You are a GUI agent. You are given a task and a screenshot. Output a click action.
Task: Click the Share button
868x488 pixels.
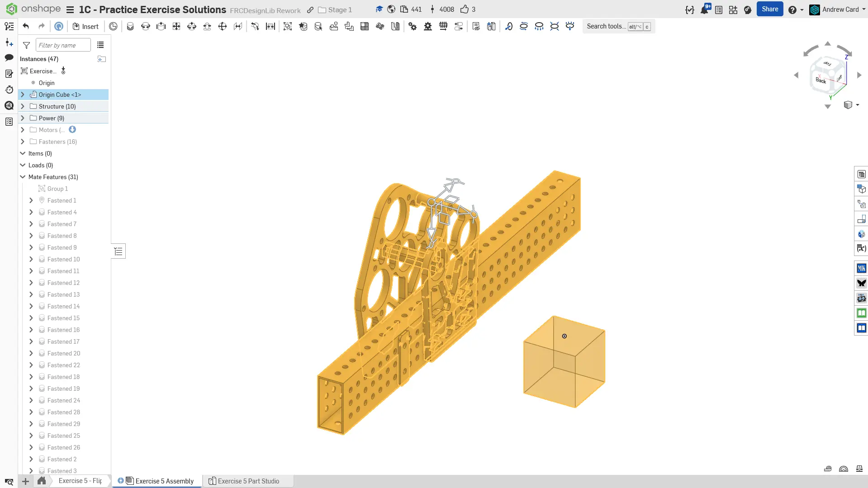pyautogui.click(x=769, y=9)
